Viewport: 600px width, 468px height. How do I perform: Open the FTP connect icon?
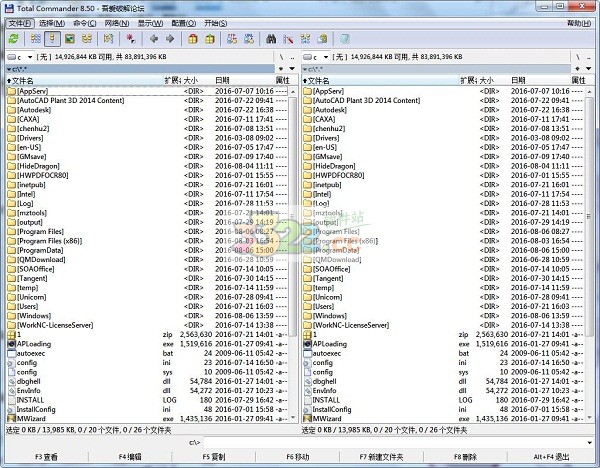coord(232,39)
